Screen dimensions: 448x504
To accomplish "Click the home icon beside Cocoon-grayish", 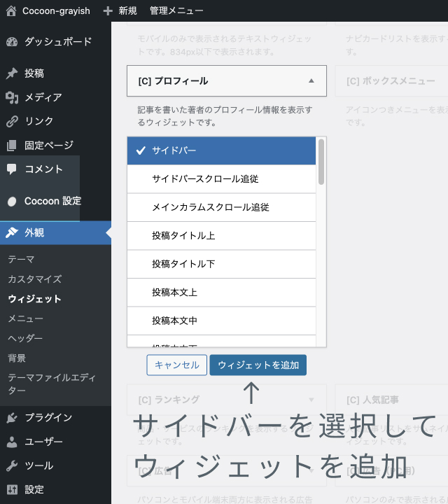I will [11, 10].
